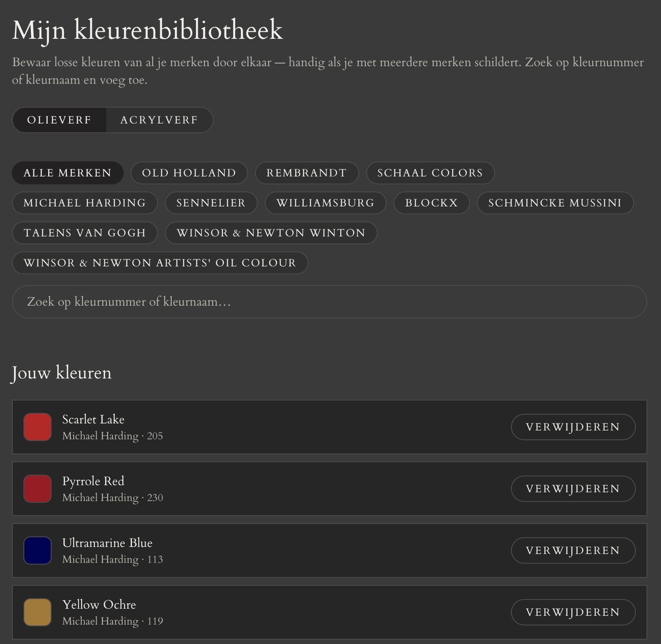
Task: Focus the color number or name search field
Action: pos(329,302)
